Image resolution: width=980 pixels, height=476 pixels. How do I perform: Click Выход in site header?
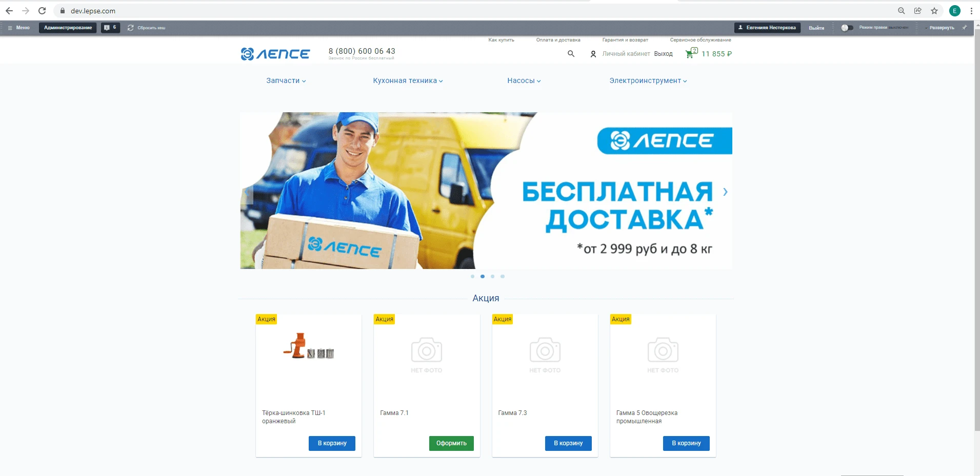tap(663, 54)
